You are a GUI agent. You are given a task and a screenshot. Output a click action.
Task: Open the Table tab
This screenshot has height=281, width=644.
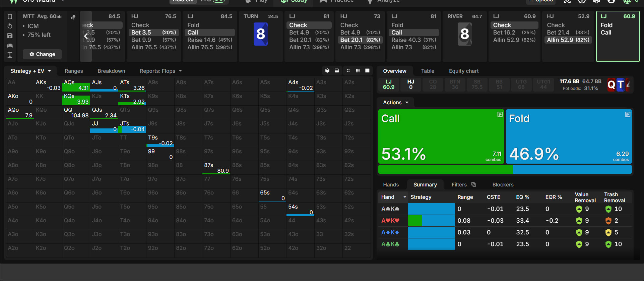pyautogui.click(x=428, y=71)
